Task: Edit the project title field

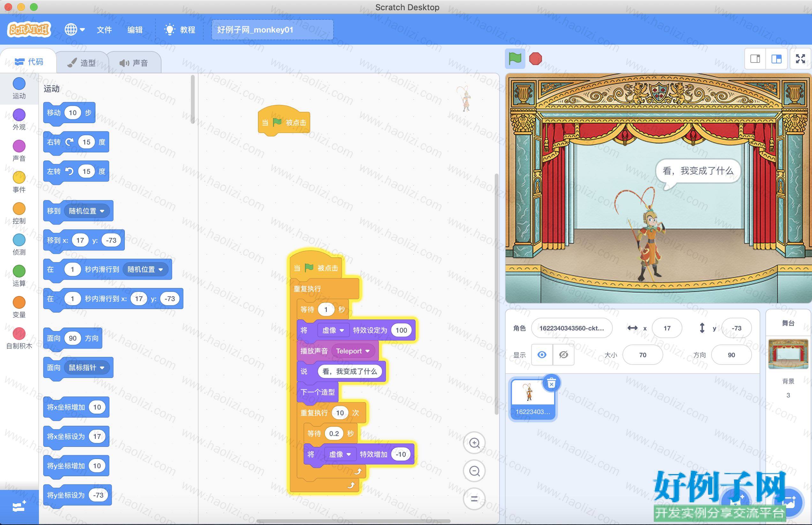Action: (x=272, y=30)
